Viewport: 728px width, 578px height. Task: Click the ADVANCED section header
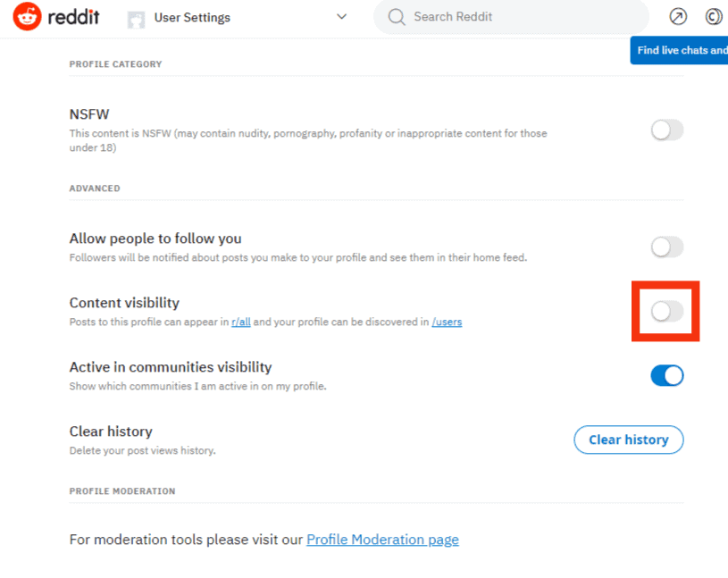tap(95, 188)
